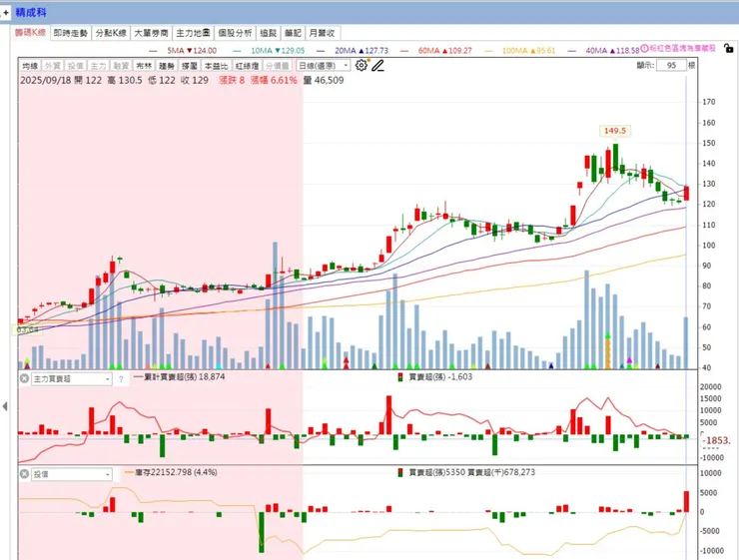
Task: Click the 量 46,509 volume value
Action: pyautogui.click(x=324, y=80)
